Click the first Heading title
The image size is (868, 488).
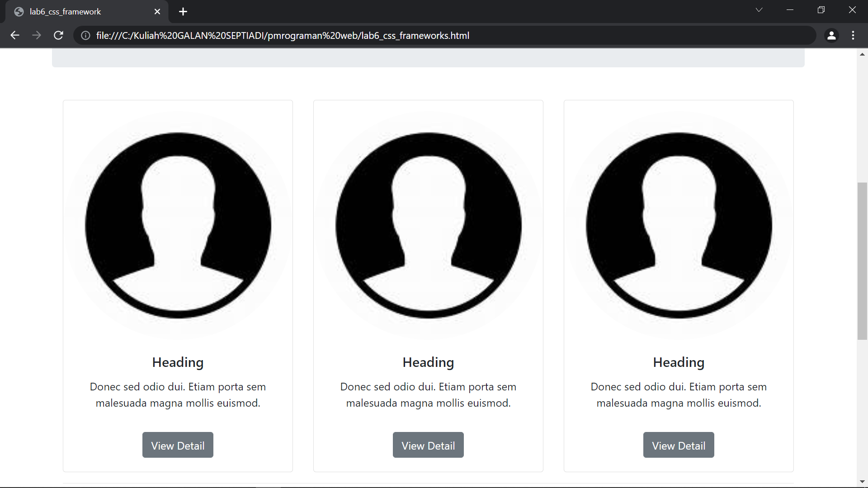(177, 362)
